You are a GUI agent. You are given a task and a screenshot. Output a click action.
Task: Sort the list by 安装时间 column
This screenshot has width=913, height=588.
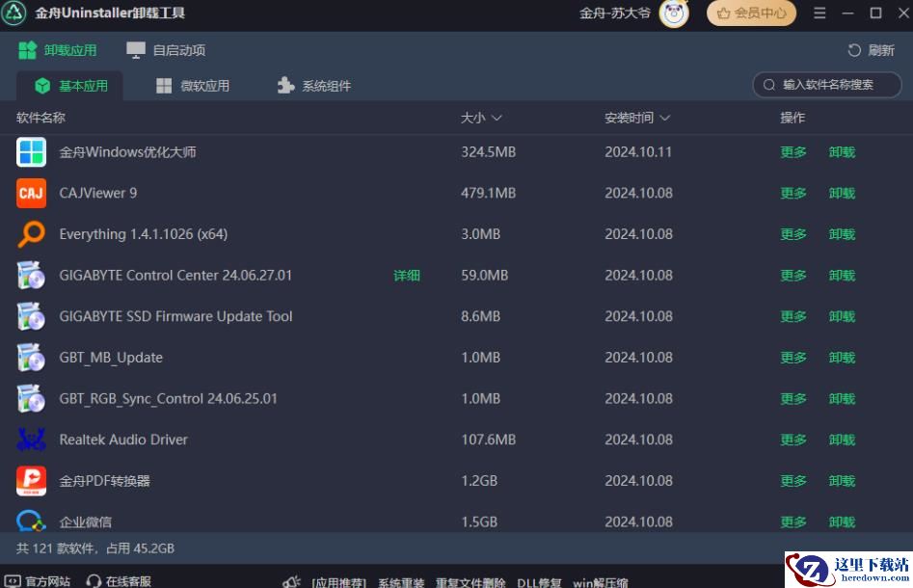click(x=637, y=119)
